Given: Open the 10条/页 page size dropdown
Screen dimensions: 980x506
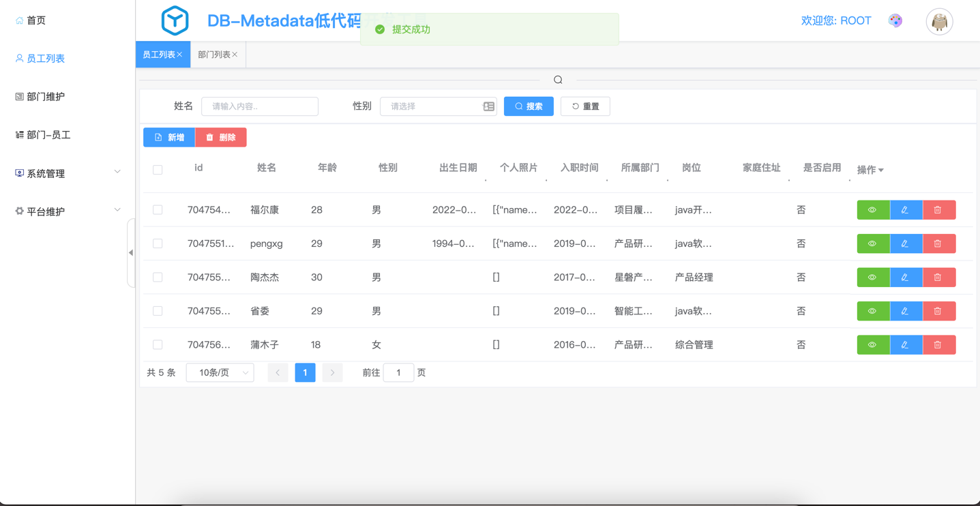Looking at the screenshot, I should coord(220,373).
